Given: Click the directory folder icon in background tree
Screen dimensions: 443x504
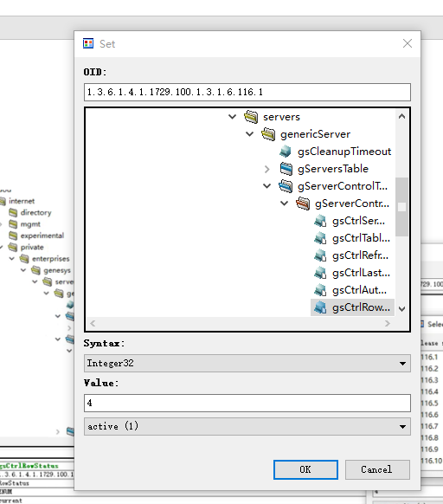Looking at the screenshot, I should click(13, 212).
